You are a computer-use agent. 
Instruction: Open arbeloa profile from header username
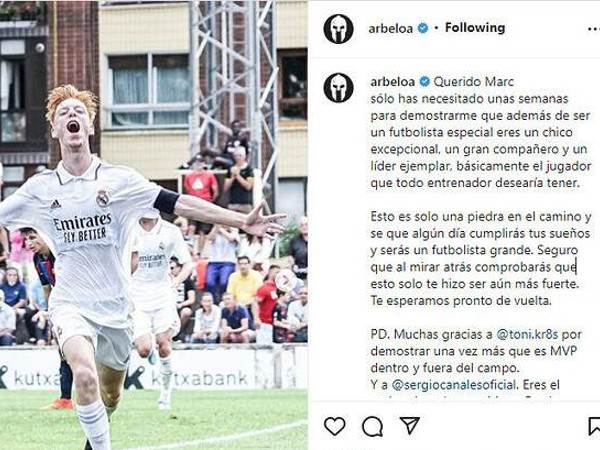pos(390,28)
